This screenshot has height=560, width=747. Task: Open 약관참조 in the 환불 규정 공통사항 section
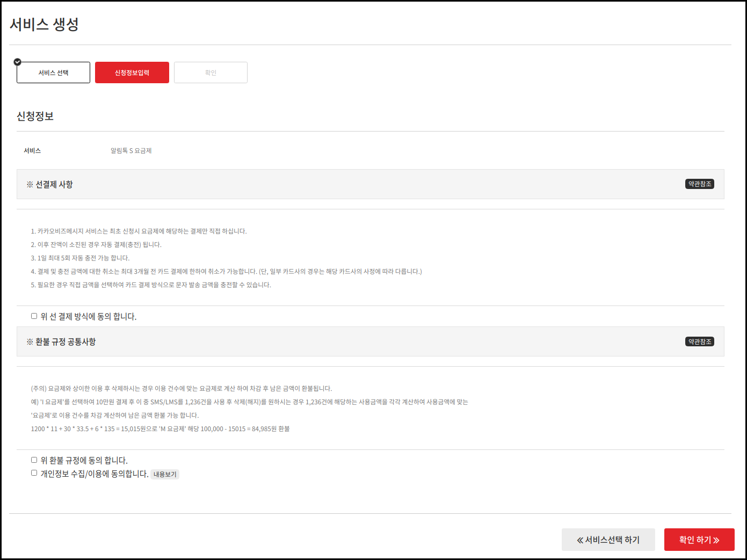click(699, 341)
